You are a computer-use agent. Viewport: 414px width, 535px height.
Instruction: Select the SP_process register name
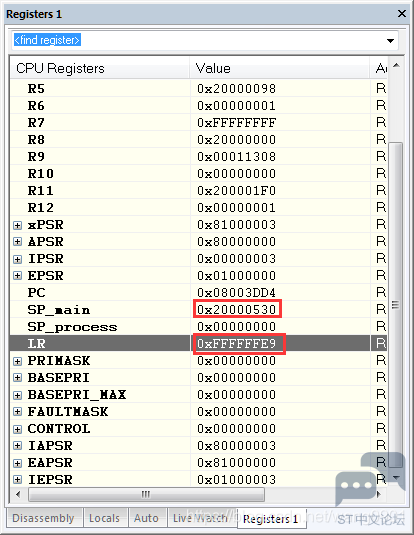72,327
